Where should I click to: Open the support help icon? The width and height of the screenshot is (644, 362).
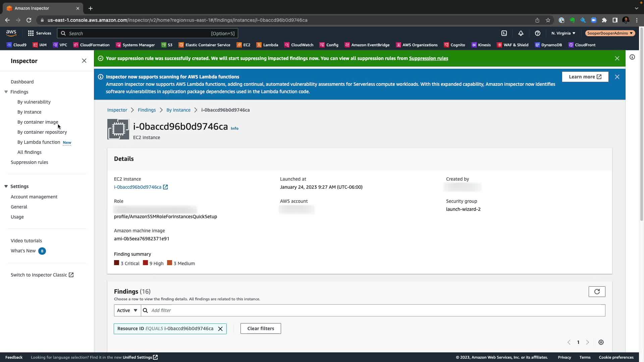point(537,33)
